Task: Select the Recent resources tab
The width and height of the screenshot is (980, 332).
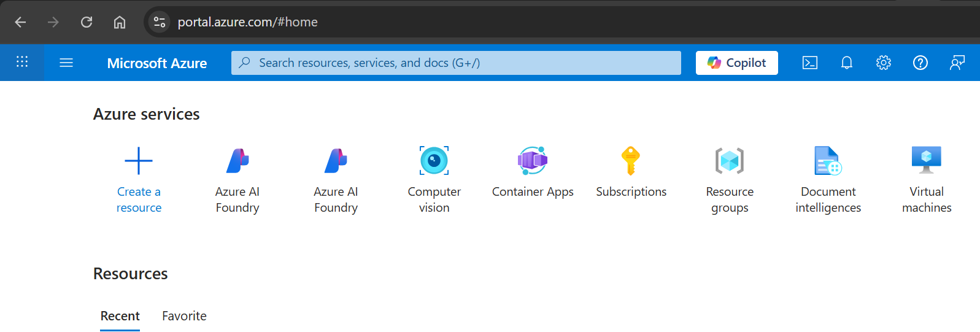Action: pyautogui.click(x=120, y=316)
